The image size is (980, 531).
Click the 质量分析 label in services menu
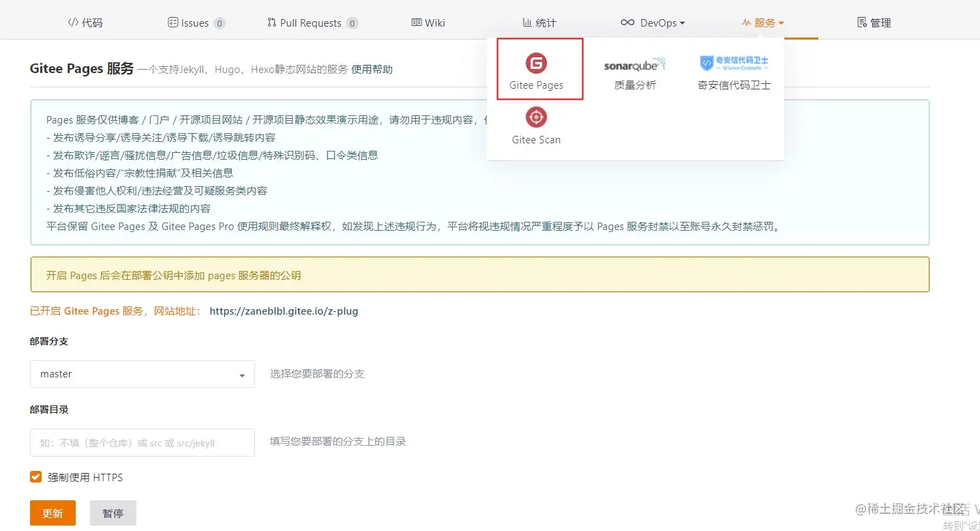(635, 85)
